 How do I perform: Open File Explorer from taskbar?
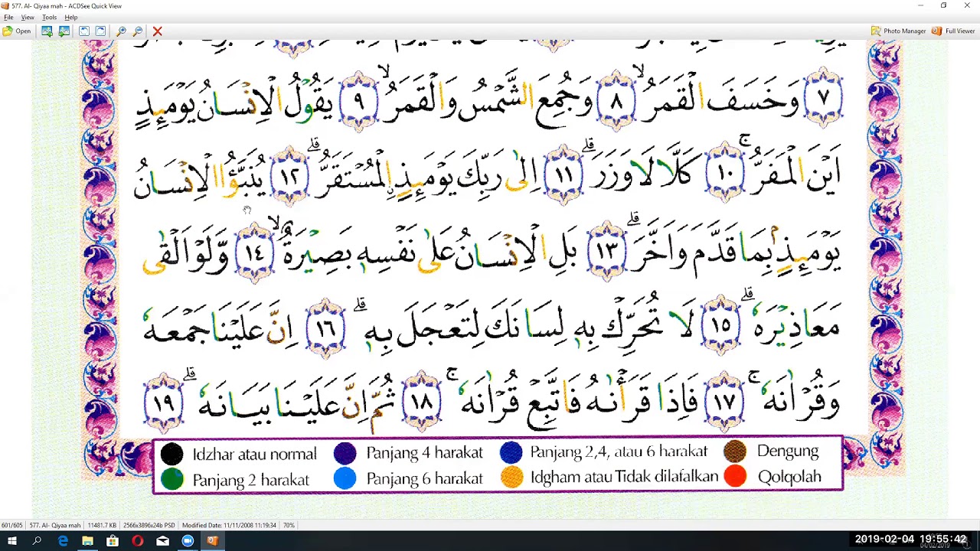click(87, 541)
